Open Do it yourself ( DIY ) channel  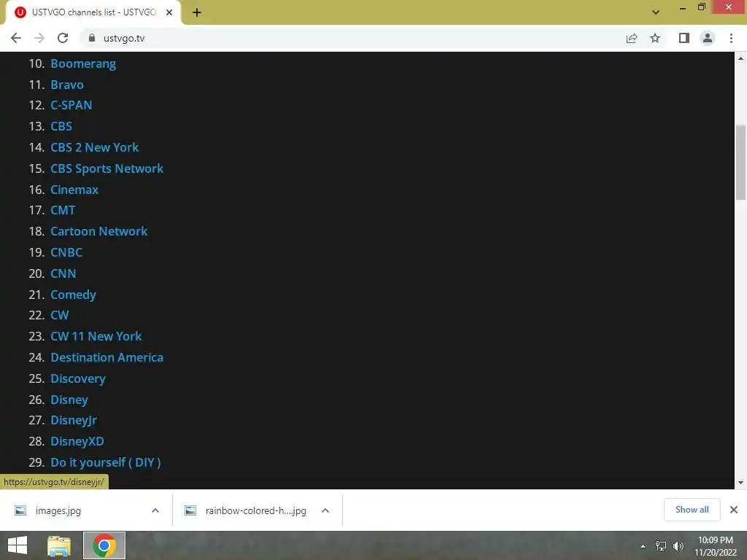point(106,462)
